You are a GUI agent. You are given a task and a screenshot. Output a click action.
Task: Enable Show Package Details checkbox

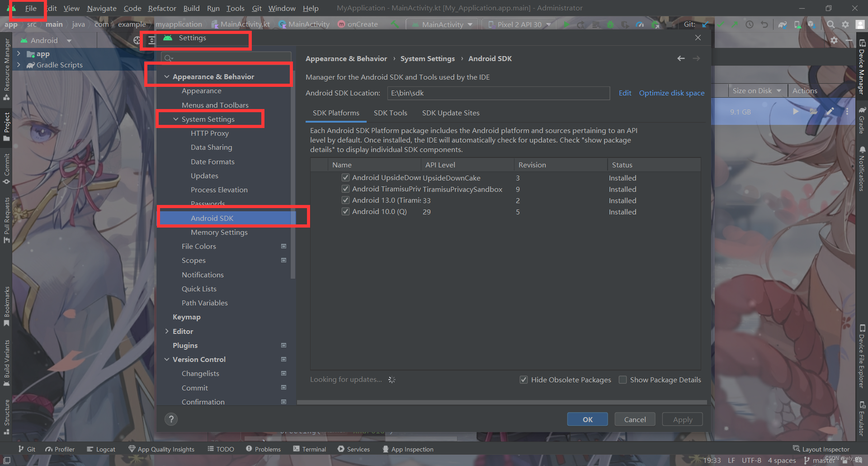(623, 380)
